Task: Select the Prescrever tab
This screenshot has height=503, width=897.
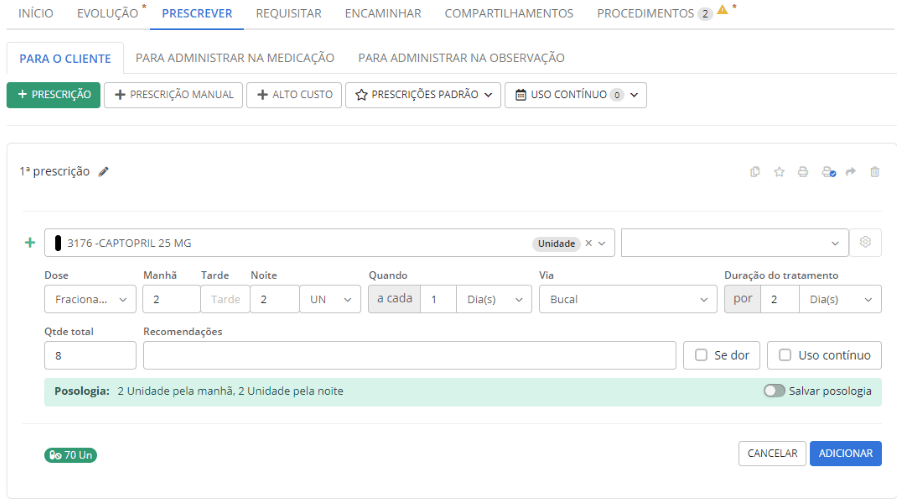Action: [197, 13]
